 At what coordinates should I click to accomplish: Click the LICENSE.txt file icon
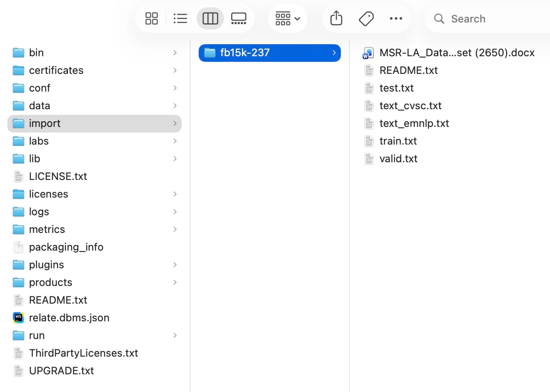point(18,176)
